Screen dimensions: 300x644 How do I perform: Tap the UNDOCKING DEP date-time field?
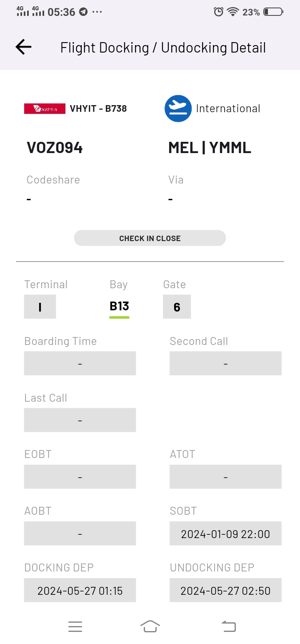(x=225, y=590)
